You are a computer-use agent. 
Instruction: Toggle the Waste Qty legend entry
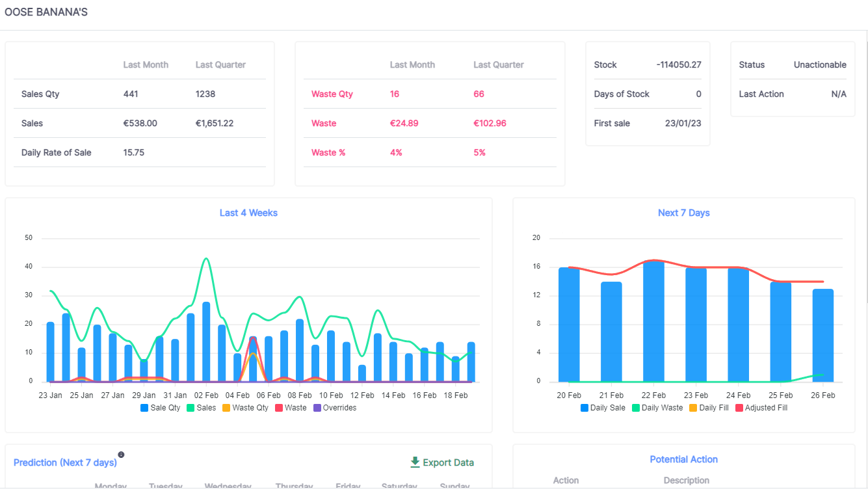(245, 408)
